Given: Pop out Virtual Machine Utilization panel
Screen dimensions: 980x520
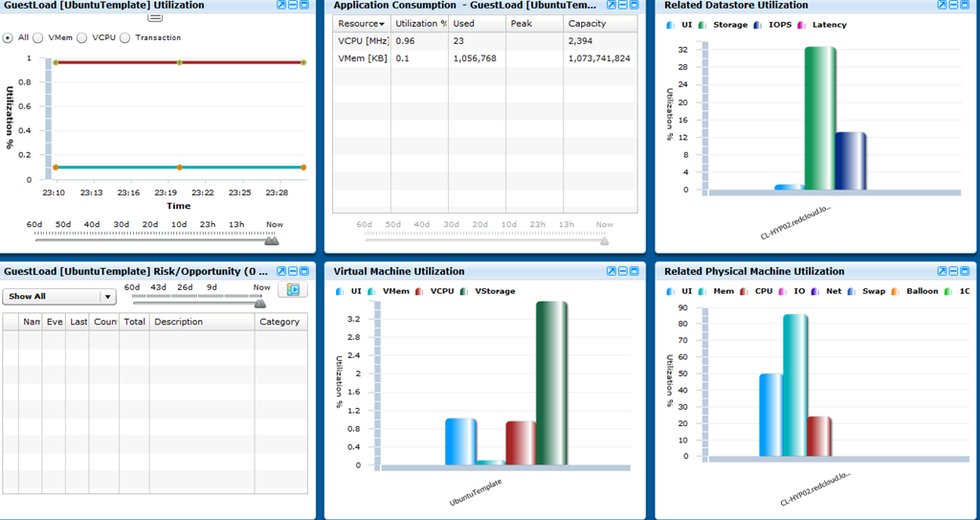Looking at the screenshot, I should click(612, 271).
